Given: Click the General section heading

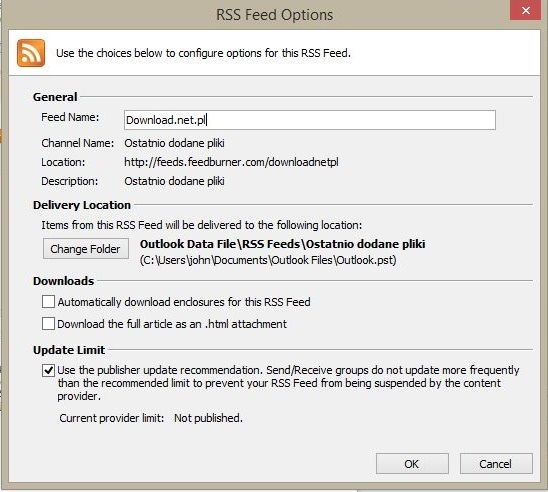Looking at the screenshot, I should [55, 97].
